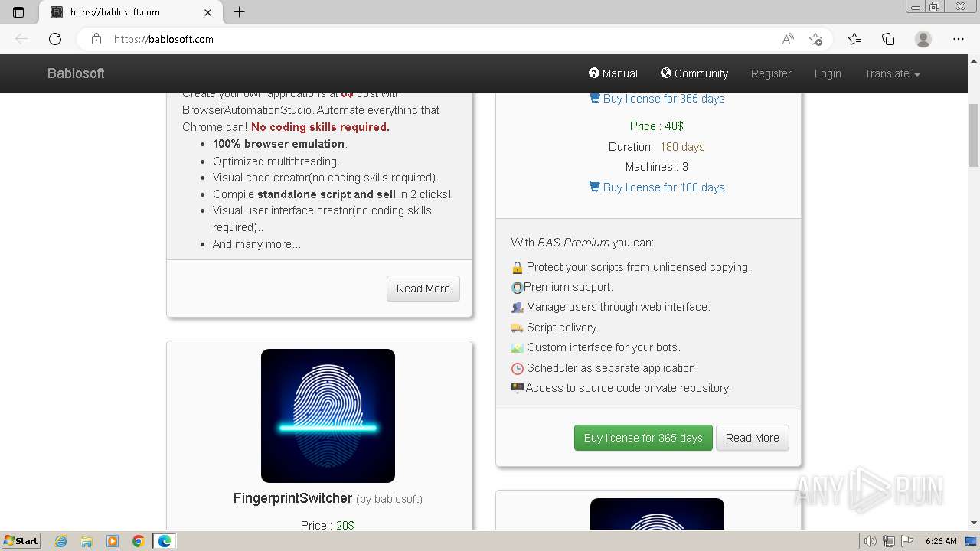Click the taskbar clock showing 6:26 AM

tap(941, 541)
